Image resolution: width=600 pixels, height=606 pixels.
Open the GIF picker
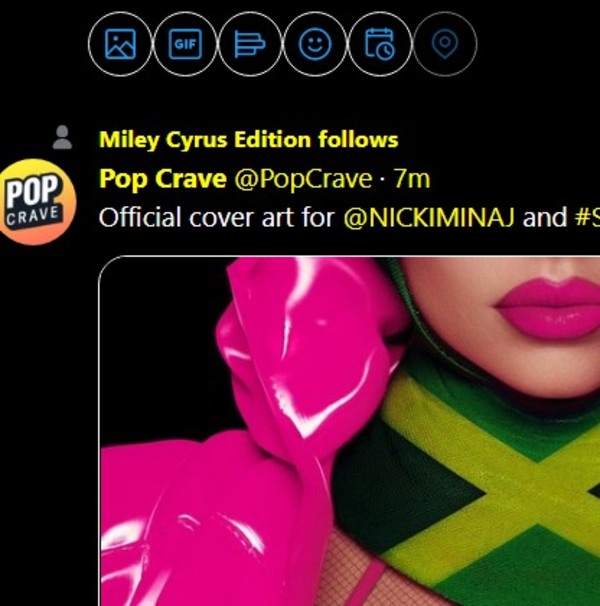tap(185, 45)
